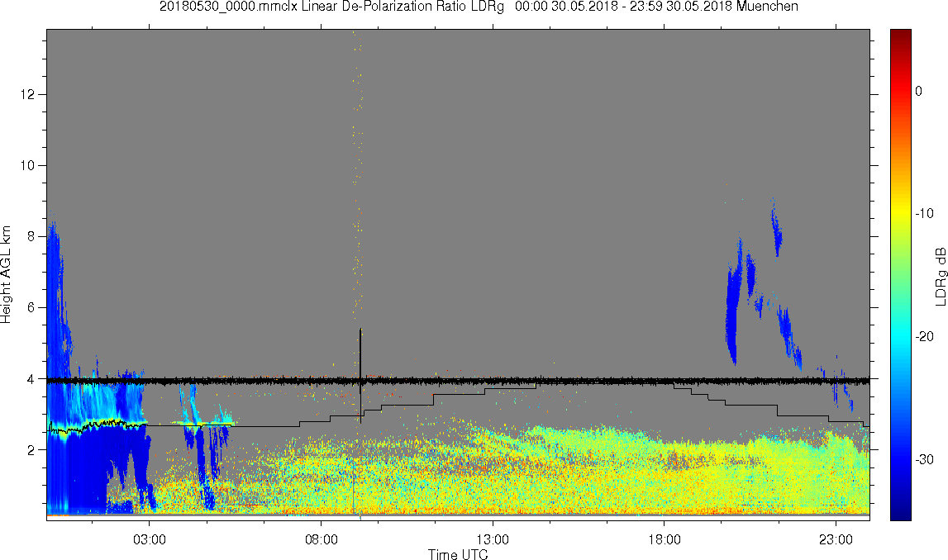The width and height of the screenshot is (948, 560).
Task: Click the 'LDRg dB' colorbar title
Action: 941,275
